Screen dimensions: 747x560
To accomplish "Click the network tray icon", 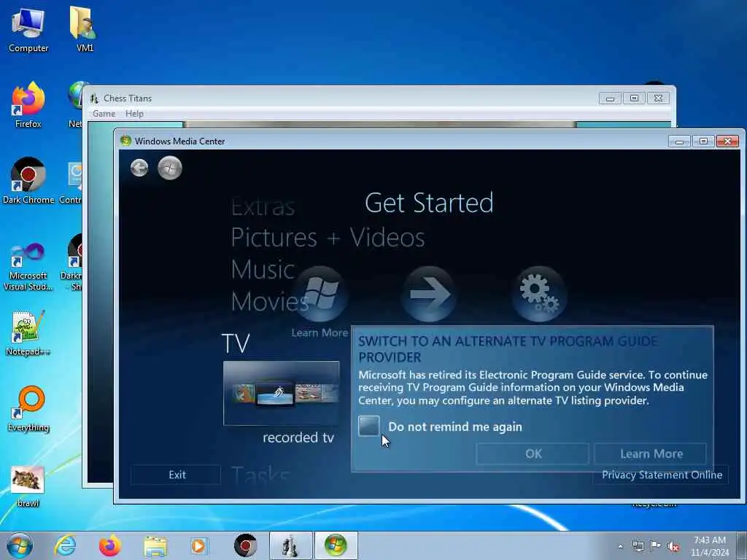I will [638, 546].
